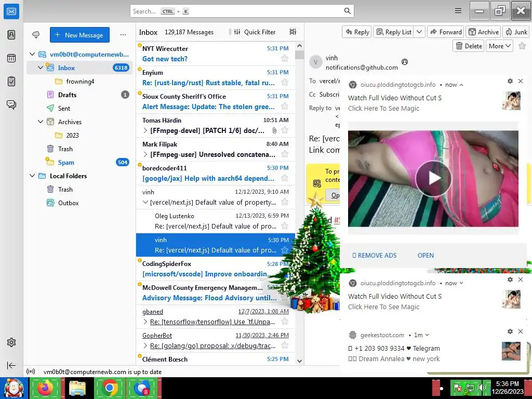The width and height of the screenshot is (532, 399).
Task: Collapse the spaces toolbar arrow icon
Action: (x=11, y=365)
